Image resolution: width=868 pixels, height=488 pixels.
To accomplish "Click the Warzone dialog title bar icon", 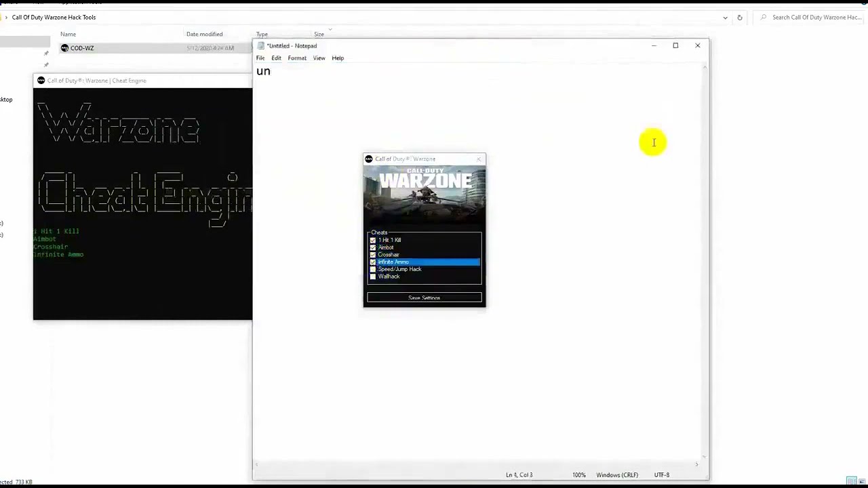I will coord(369,159).
